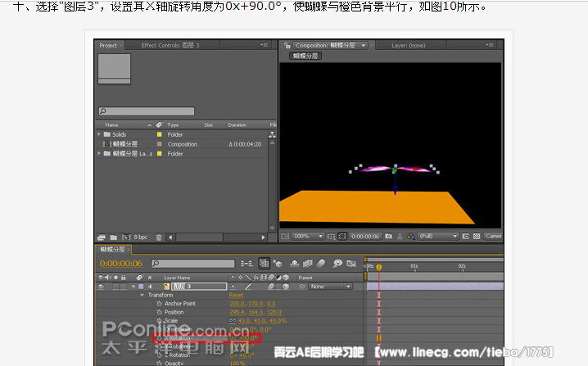This screenshot has width=588, height=366.
Task: Open project flowchart view icon
Action: click(x=272, y=134)
